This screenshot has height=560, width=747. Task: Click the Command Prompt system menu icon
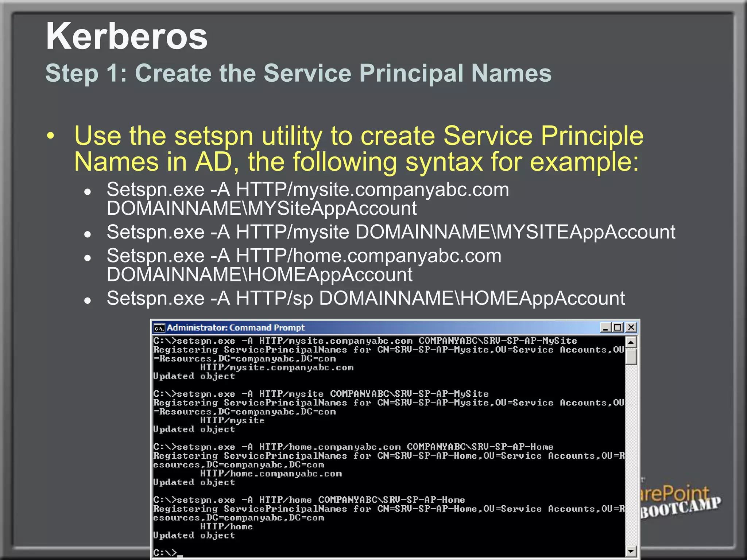[x=159, y=328]
